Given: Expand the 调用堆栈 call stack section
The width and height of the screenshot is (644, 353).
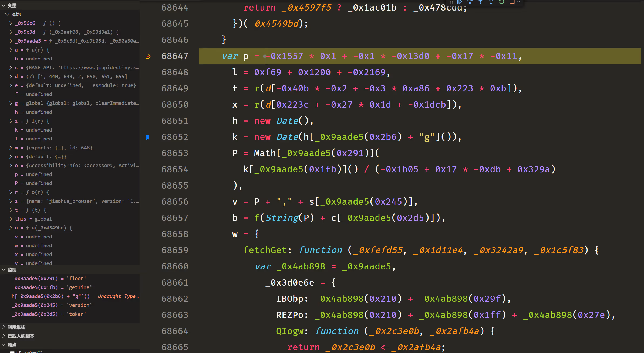Looking at the screenshot, I should pos(4,327).
